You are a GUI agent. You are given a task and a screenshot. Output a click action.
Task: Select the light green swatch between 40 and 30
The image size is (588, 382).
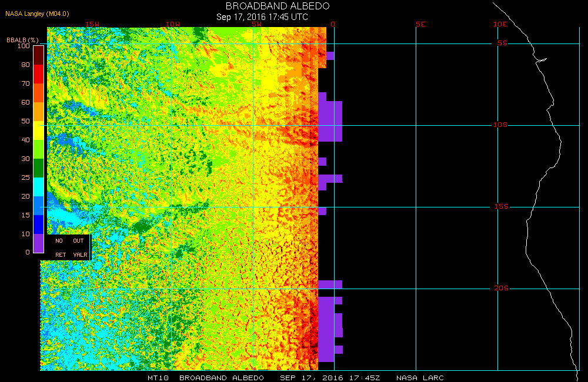39,149
